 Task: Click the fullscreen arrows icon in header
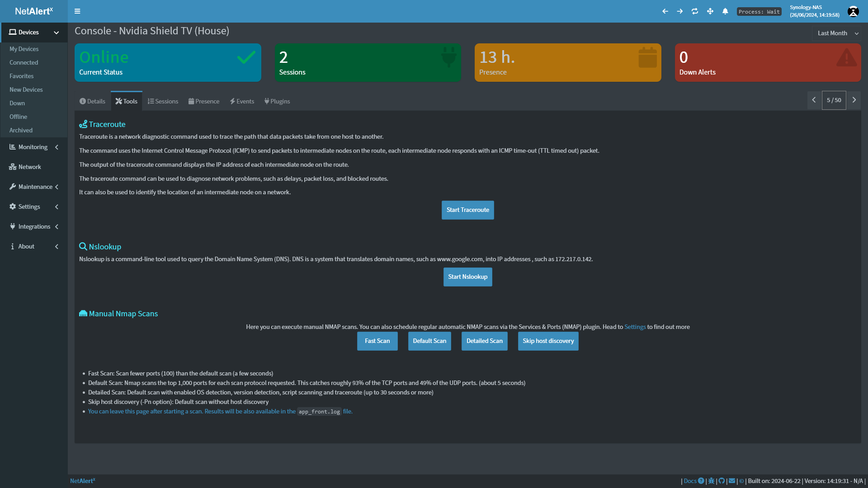(710, 11)
